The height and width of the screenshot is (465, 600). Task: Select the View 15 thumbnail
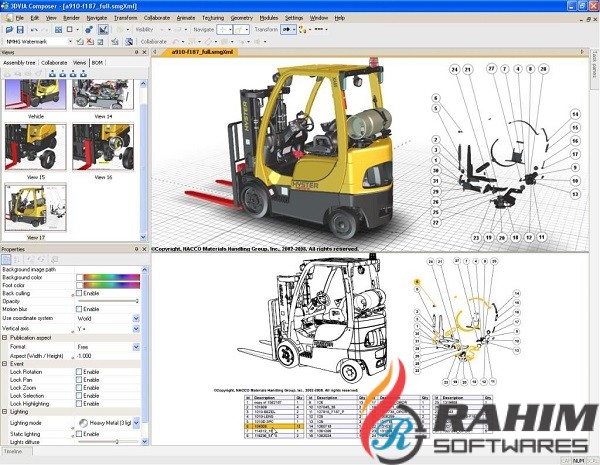pyautogui.click(x=36, y=147)
